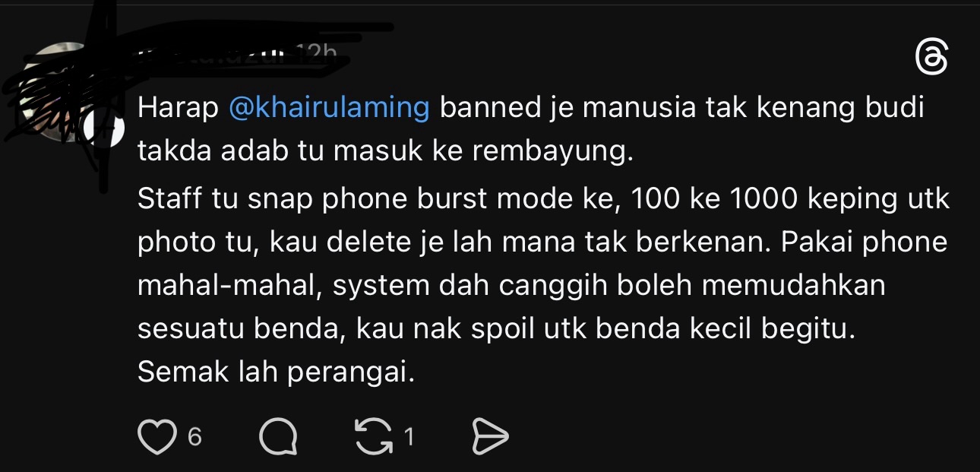This screenshot has height=472, width=980.
Task: View reposts by clicking the count 1
Action: (x=409, y=437)
